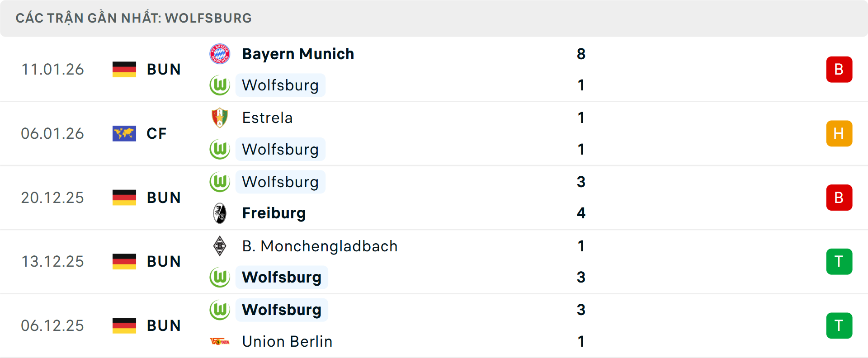Click the B. Monchengladbach club crest
Screen dimensions: 868x358
tap(220, 246)
